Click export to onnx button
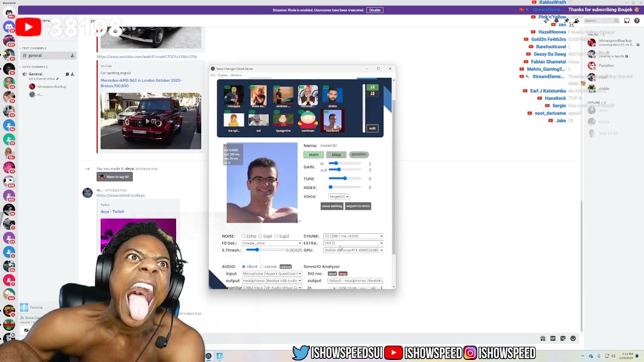This screenshot has width=644, height=362. pyautogui.click(x=358, y=206)
